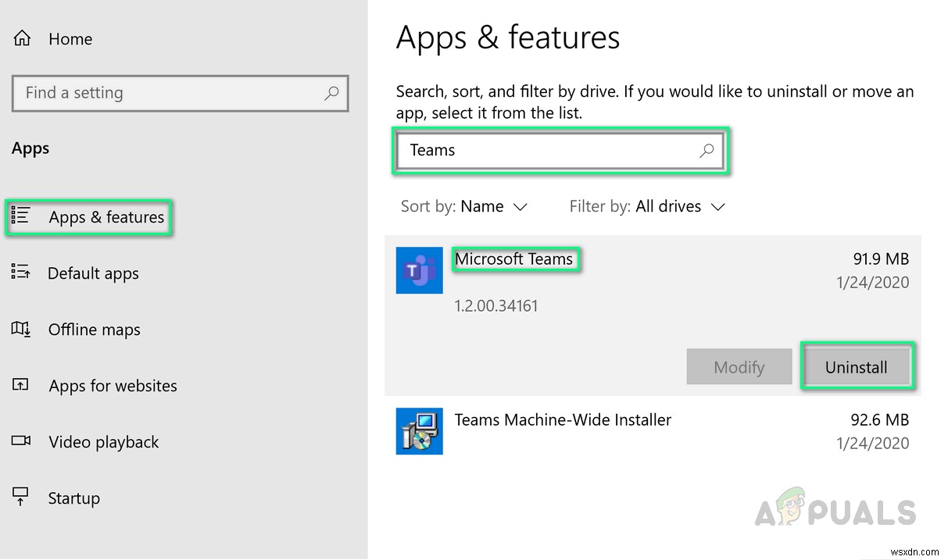Open the Default apps settings page

click(93, 273)
